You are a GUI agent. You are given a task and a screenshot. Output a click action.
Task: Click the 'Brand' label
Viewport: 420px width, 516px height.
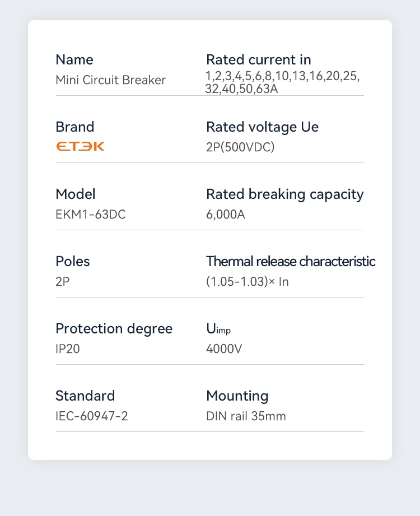75,127
